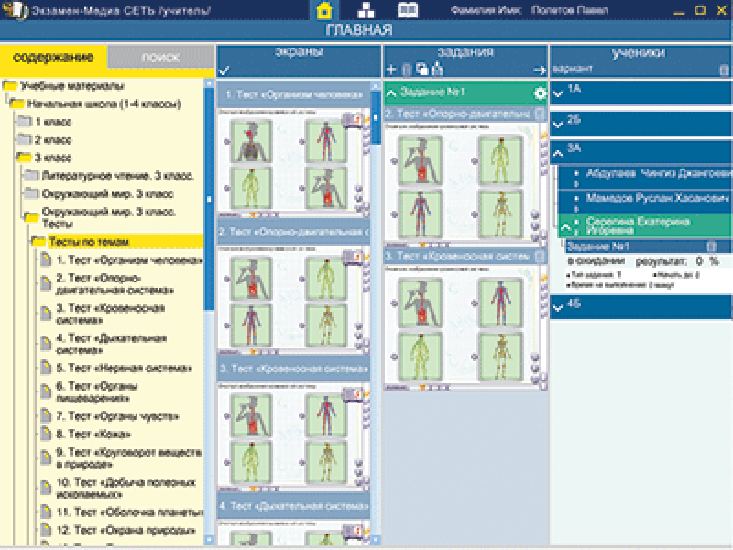Collapse the 3 класс folder
733x550 pixels.
coord(24,157)
